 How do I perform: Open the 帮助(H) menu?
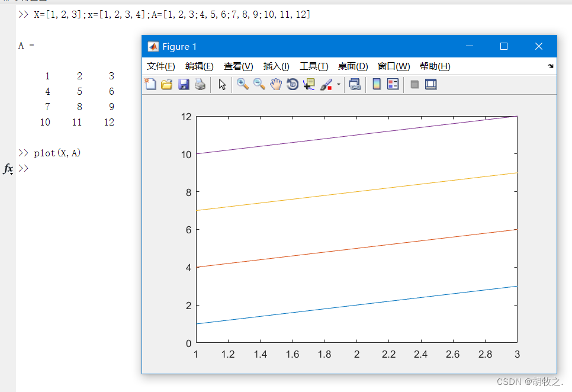click(x=435, y=66)
